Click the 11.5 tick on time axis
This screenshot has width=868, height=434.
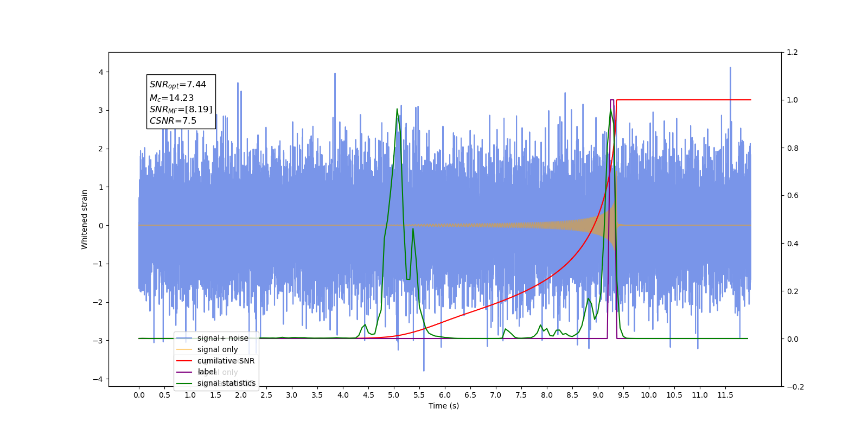[725, 395]
